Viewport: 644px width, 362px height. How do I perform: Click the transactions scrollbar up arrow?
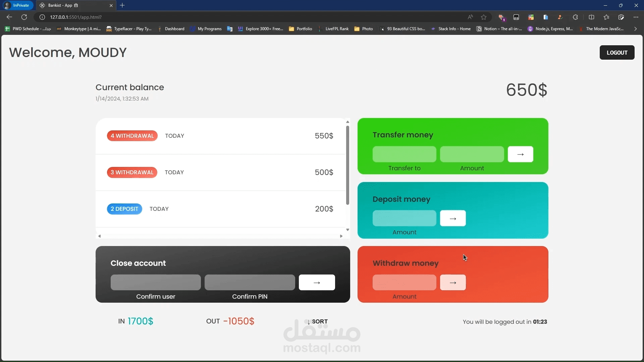[347, 122]
